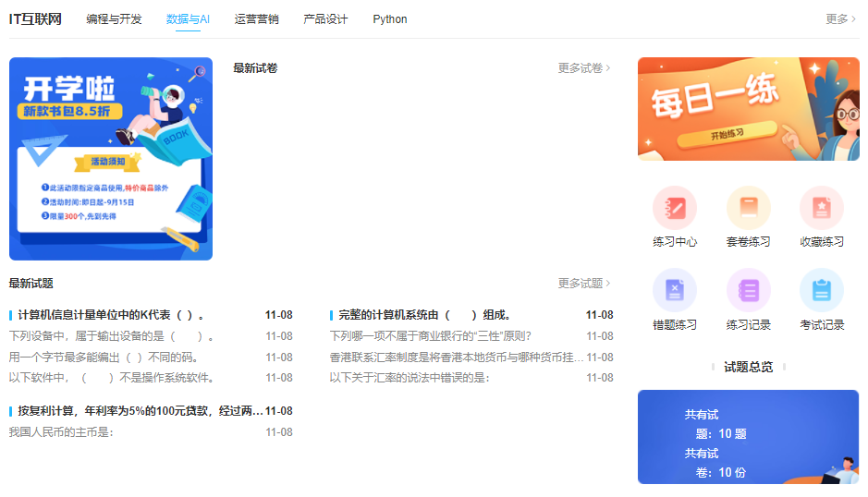
Task: Click the IT互联网 site logo
Action: click(35, 19)
